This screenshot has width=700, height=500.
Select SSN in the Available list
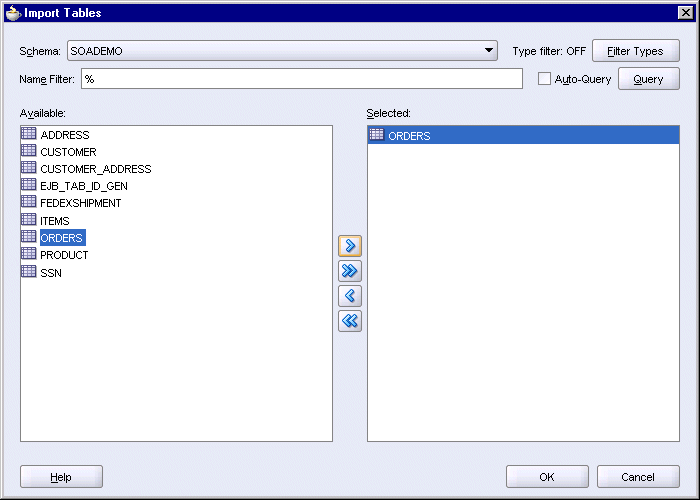point(51,273)
